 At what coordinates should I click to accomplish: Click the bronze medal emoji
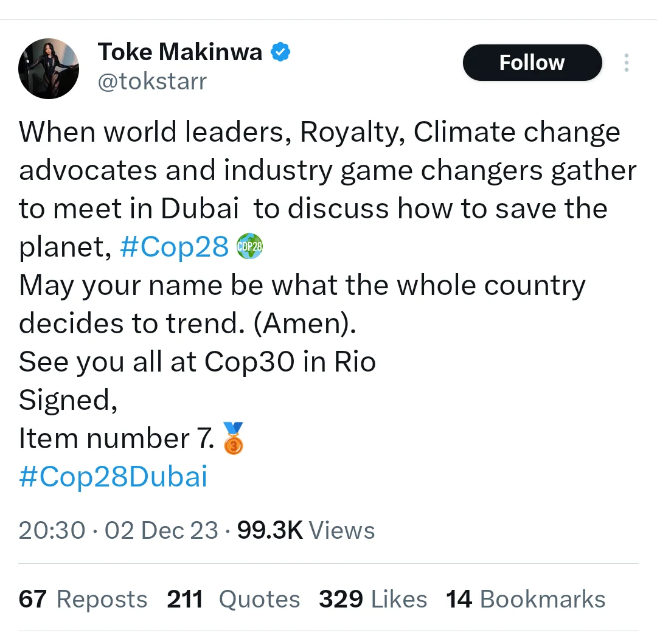point(234,438)
